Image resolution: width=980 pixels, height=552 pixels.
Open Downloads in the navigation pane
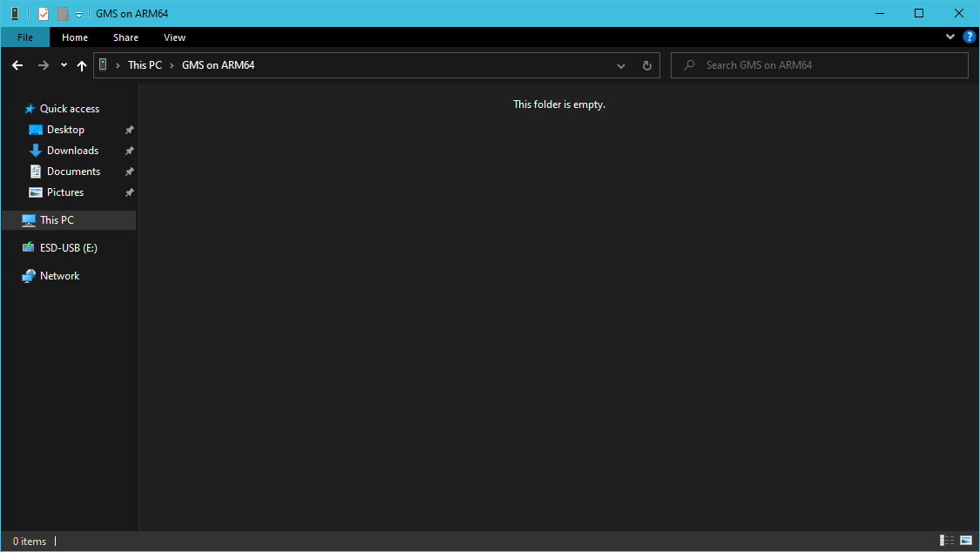72,151
